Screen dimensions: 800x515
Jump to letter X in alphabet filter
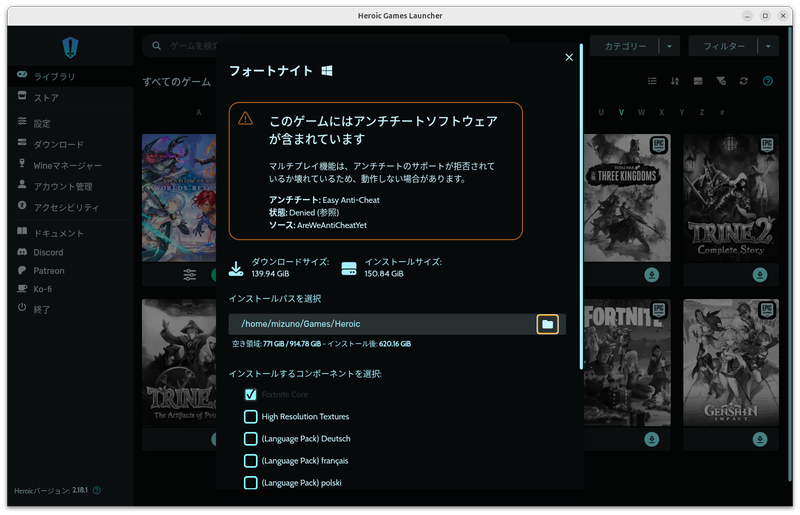[x=662, y=112]
